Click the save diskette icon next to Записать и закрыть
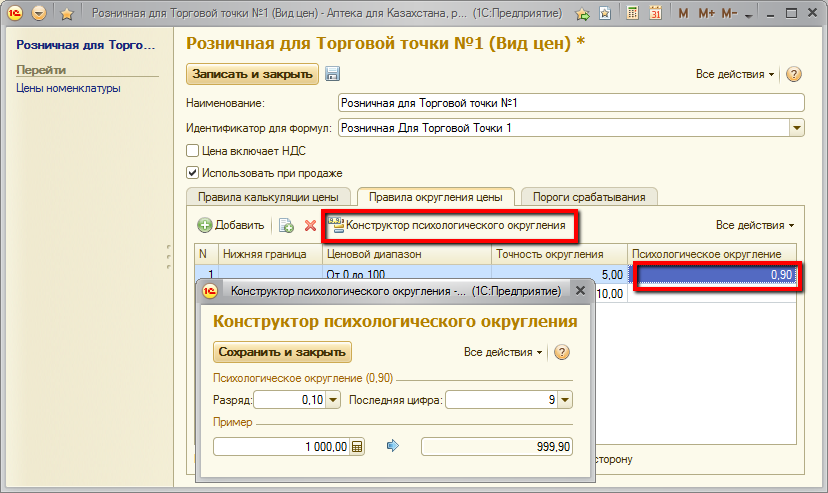Screen dimensions: 828x493 pos(333,74)
